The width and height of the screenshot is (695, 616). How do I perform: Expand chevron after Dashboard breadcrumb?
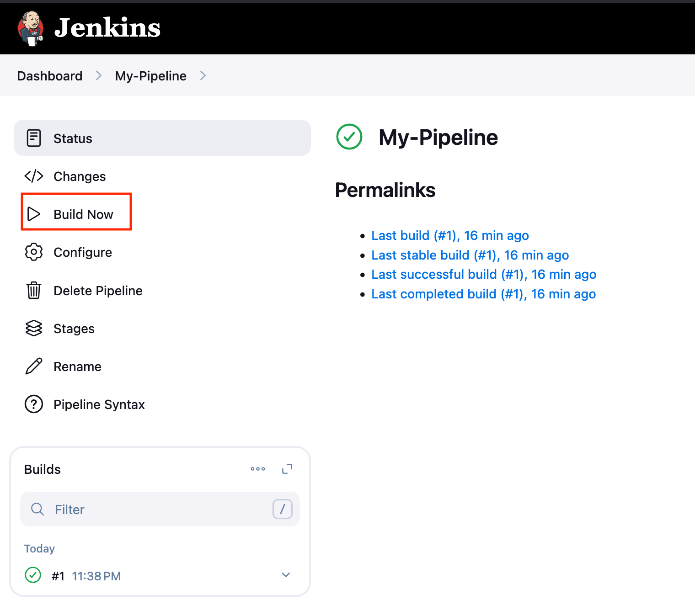click(x=99, y=76)
